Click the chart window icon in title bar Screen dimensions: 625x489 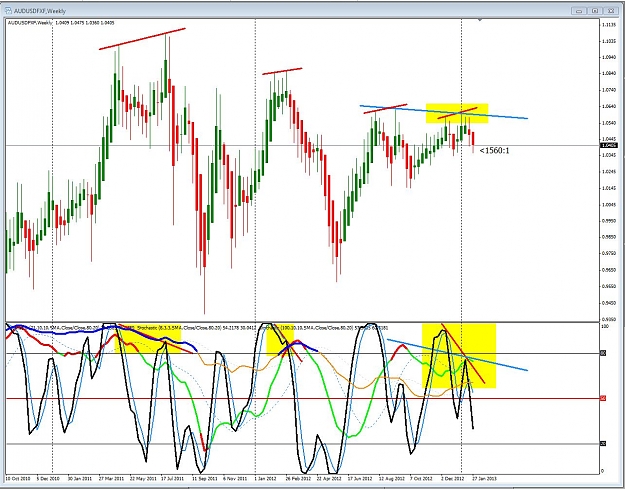coord(8,11)
